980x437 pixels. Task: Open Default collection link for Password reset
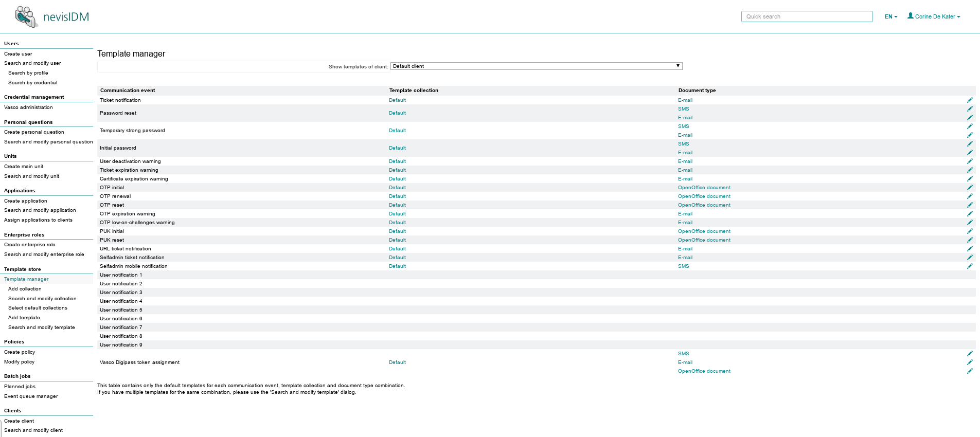point(397,113)
